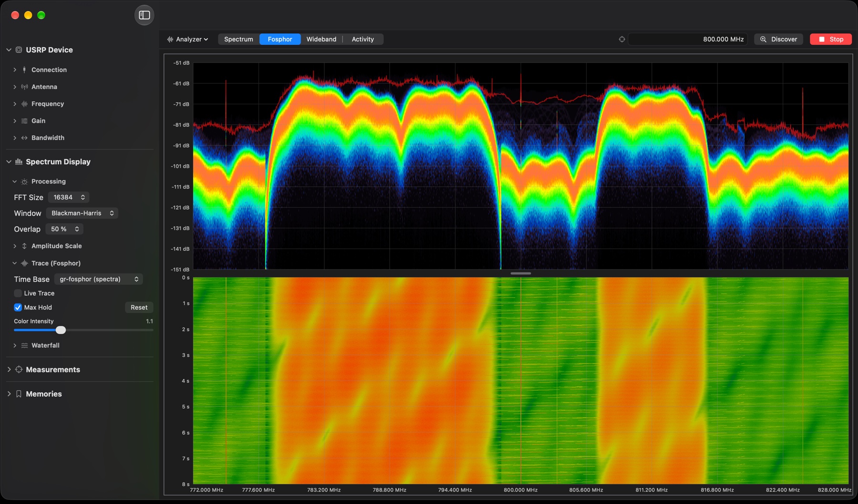Open the Window Blackman-Harris dropdown
Image resolution: width=858 pixels, height=504 pixels.
[82, 213]
